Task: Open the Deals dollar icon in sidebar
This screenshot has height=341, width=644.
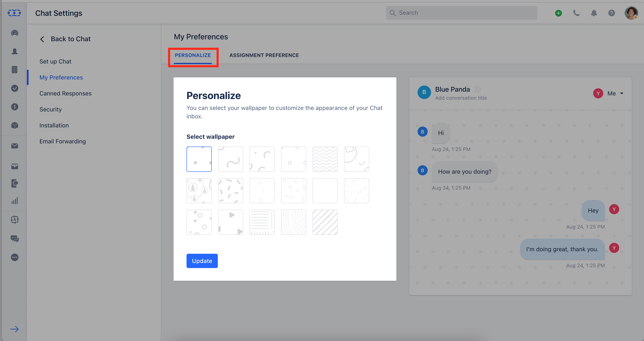Action: coord(14,107)
